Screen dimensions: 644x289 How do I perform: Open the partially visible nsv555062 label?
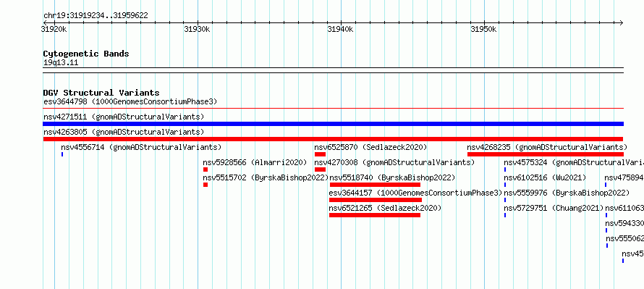(x=624, y=238)
